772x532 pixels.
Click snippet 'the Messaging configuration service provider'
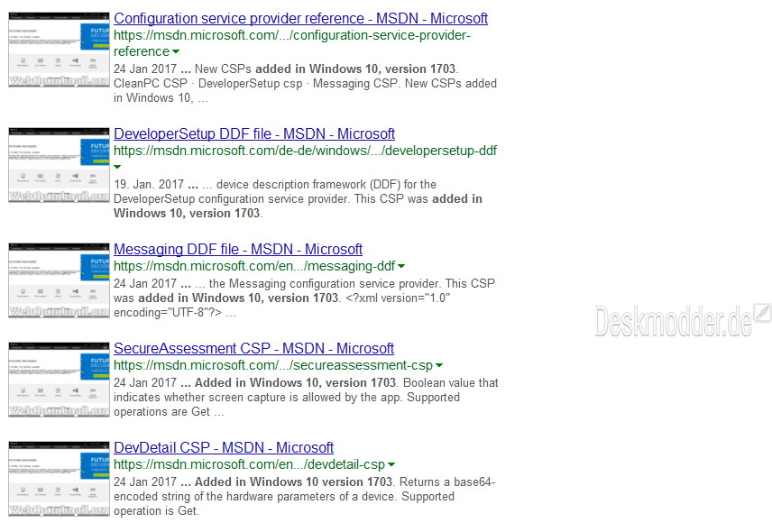pos(324,283)
